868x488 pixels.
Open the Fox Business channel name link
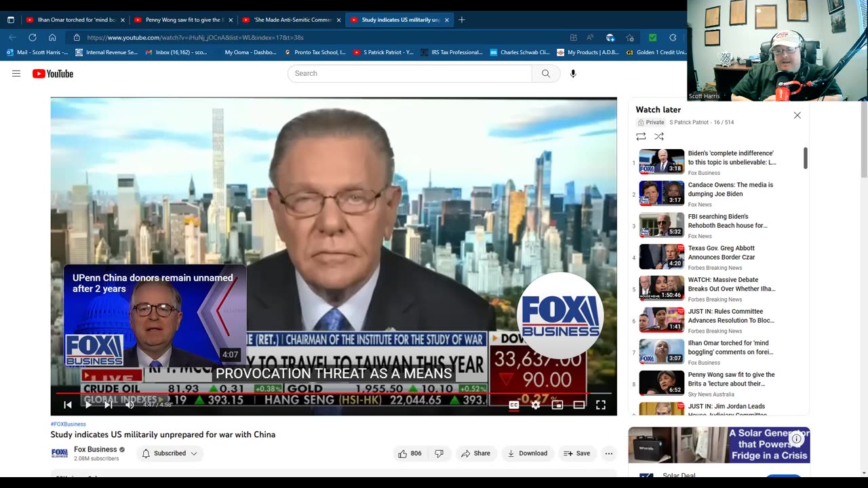pos(96,449)
